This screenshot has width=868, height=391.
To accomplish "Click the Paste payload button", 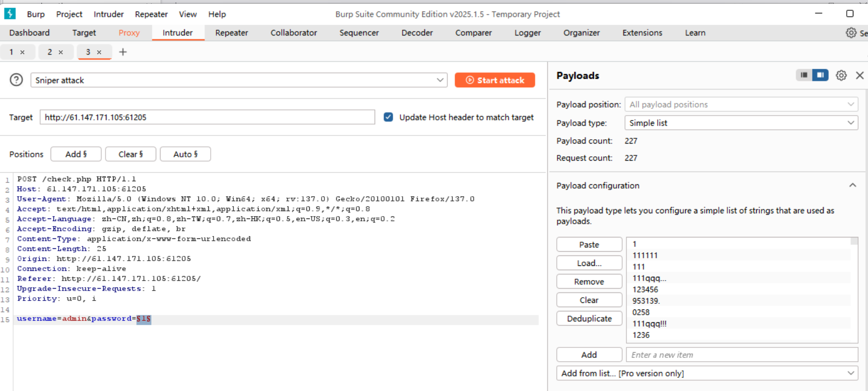I will pyautogui.click(x=589, y=245).
